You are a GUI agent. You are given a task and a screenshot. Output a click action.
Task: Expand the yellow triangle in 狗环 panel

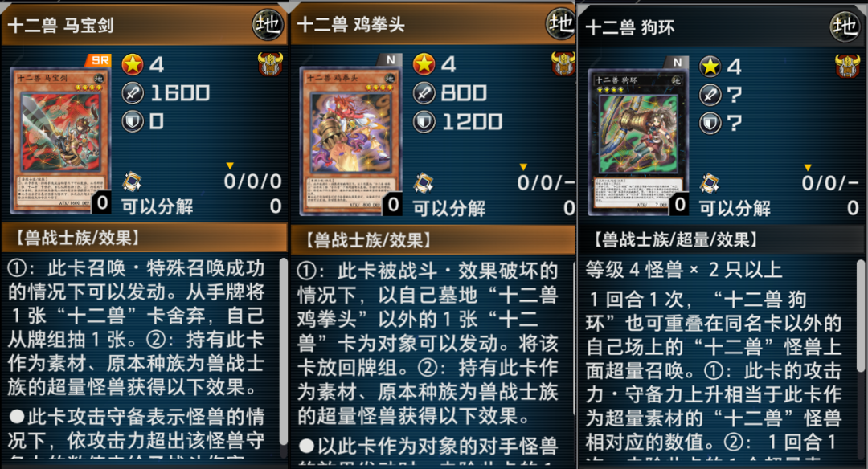point(808,168)
